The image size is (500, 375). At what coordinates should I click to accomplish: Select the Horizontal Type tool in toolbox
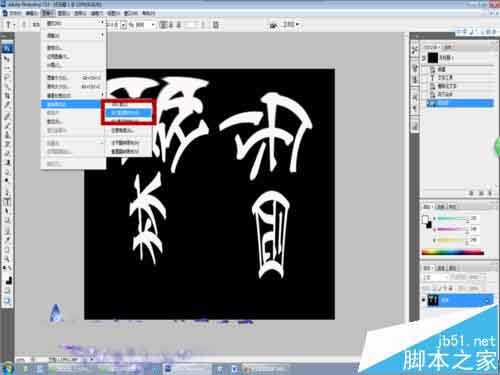click(7, 202)
